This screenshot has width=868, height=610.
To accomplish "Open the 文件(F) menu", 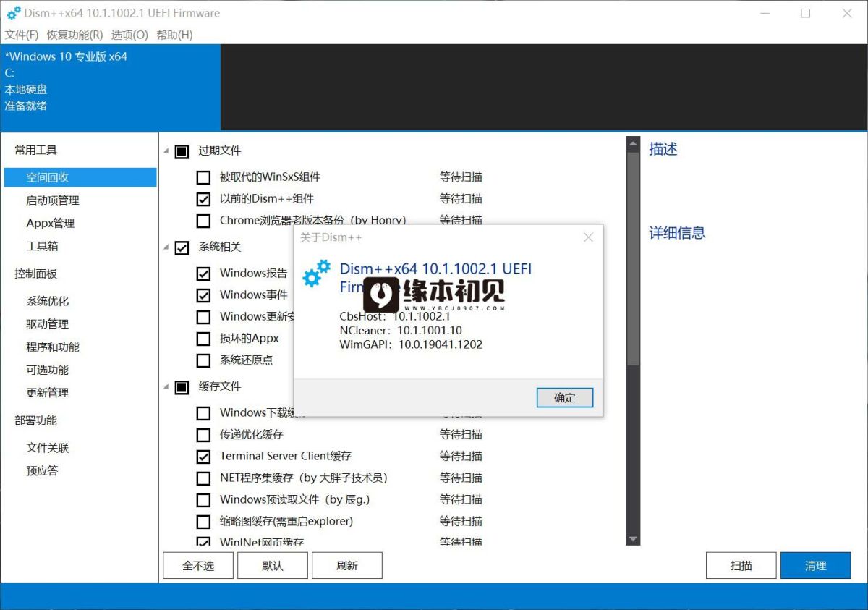I will coord(22,35).
